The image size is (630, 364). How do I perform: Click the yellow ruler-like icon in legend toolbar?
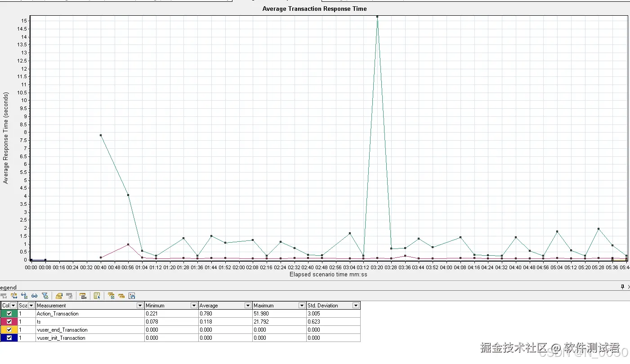click(121, 296)
